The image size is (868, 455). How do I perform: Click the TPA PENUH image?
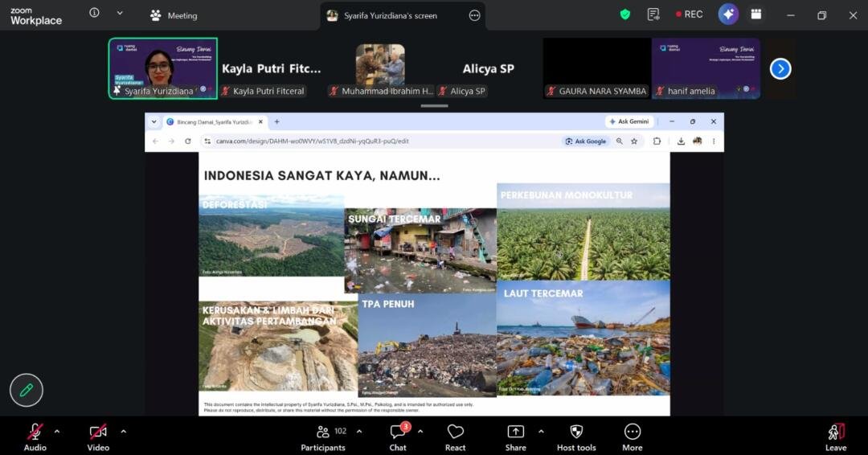(x=428, y=345)
